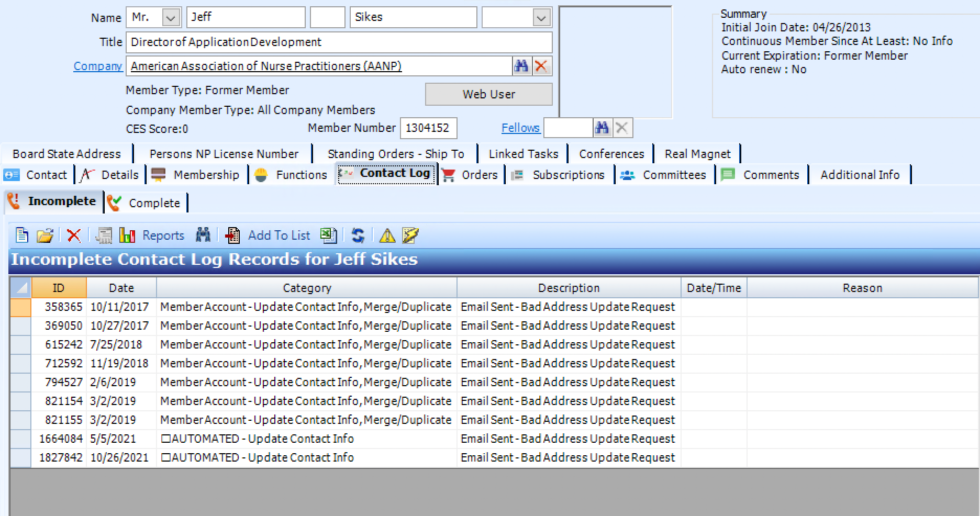The height and width of the screenshot is (516, 980).
Task: Click the new record icon in toolbar
Action: (x=22, y=235)
